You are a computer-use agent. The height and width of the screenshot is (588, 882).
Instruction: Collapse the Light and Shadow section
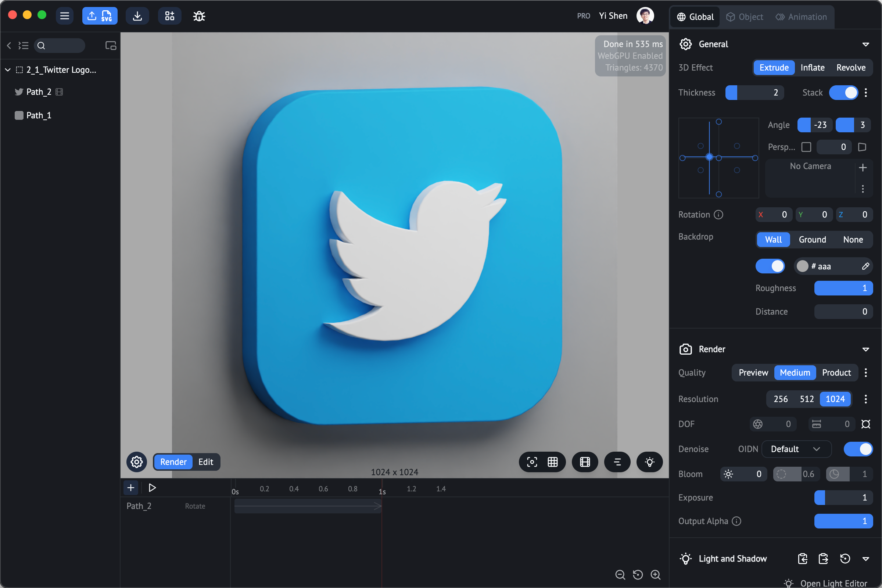(866, 559)
